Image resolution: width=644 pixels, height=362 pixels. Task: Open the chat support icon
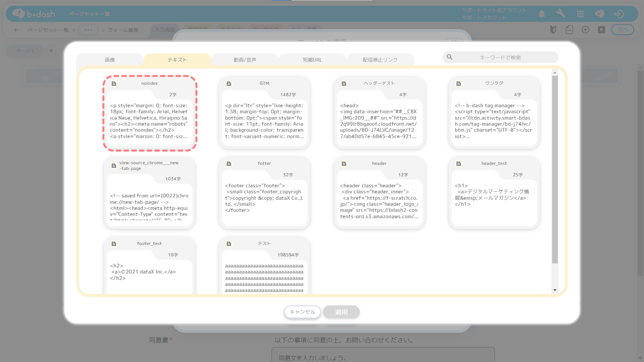(x=600, y=14)
